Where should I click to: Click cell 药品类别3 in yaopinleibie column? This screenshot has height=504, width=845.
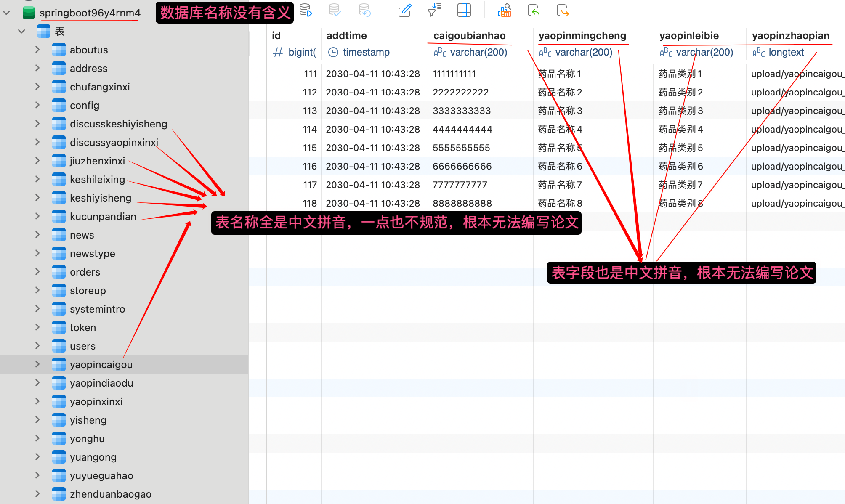680,111
